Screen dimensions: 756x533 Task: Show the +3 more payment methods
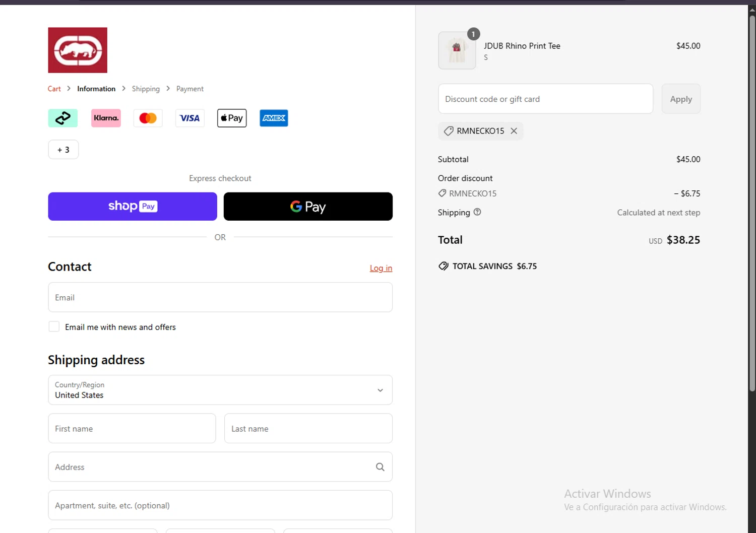pos(64,150)
